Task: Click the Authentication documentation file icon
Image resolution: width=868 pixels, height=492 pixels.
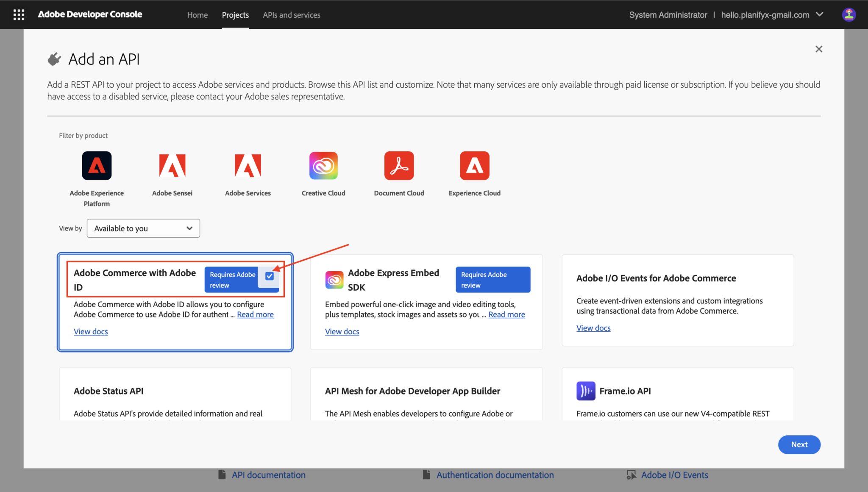Action: coord(427,475)
